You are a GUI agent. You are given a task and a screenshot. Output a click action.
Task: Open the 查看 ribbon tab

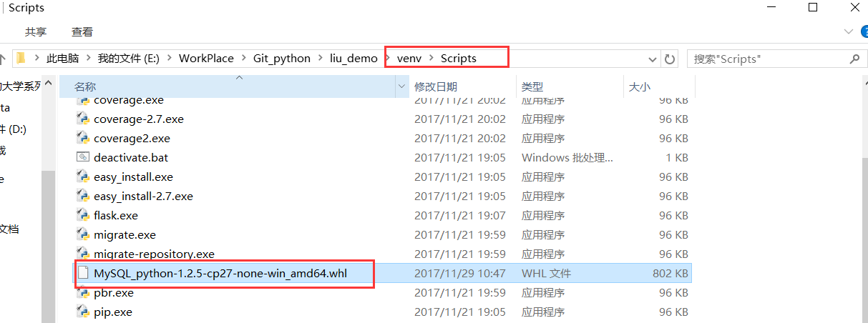tap(82, 32)
